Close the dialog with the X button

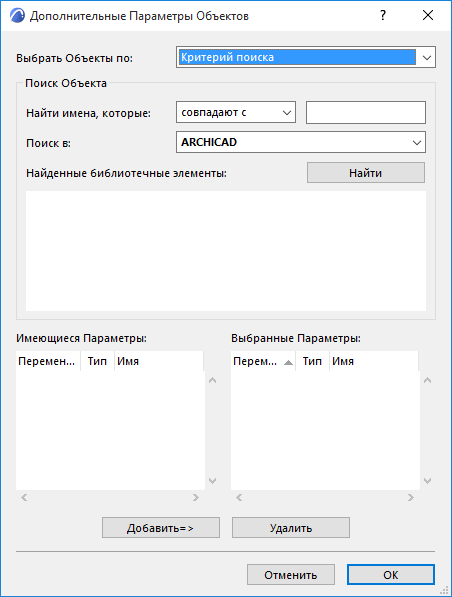click(x=428, y=15)
